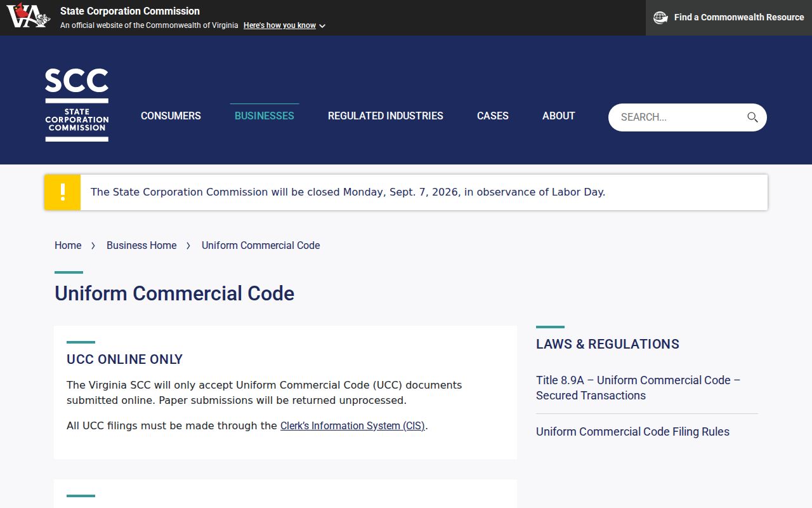Expand the Here's how you know chevron
The height and width of the screenshot is (508, 812).
tap(322, 26)
